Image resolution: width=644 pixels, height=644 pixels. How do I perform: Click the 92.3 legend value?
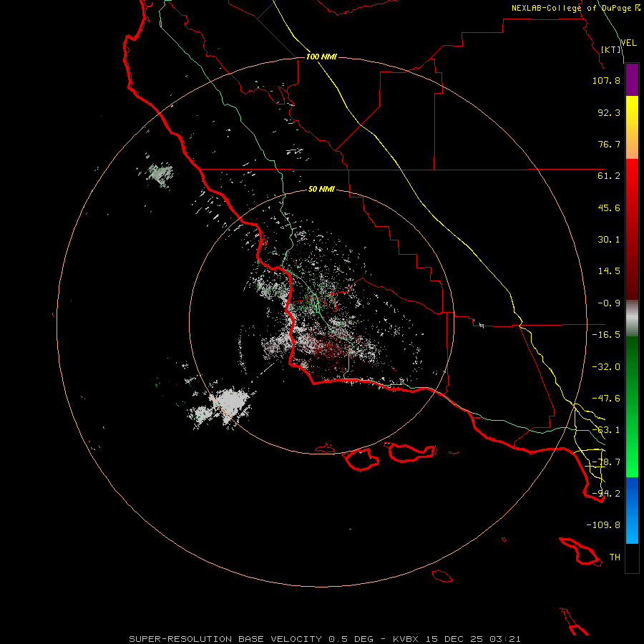pos(609,112)
